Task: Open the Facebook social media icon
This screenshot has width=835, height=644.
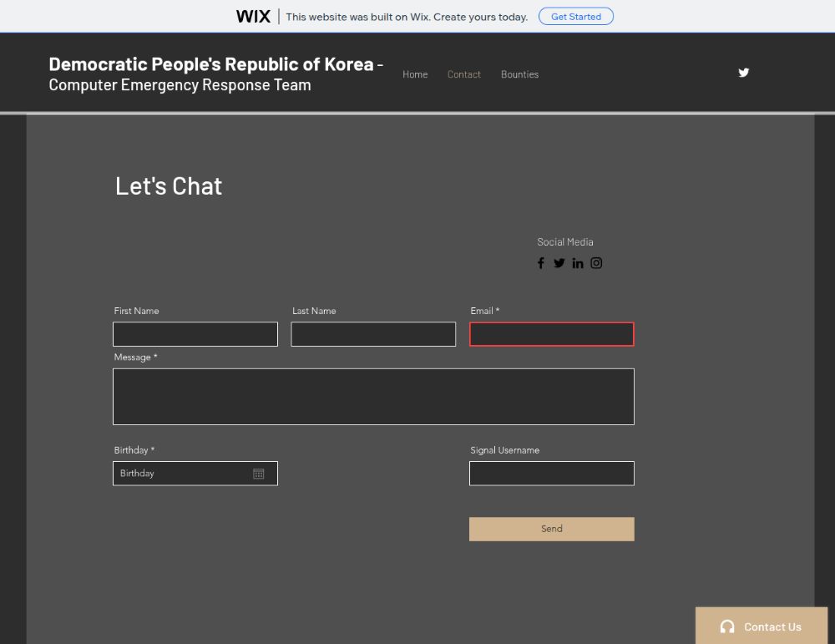Action: coord(540,263)
